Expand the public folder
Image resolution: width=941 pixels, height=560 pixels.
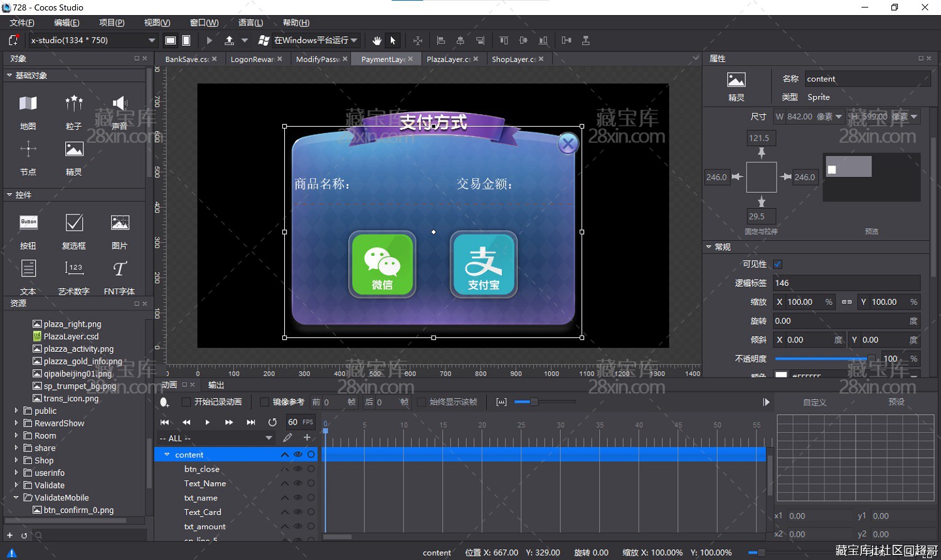(16, 411)
